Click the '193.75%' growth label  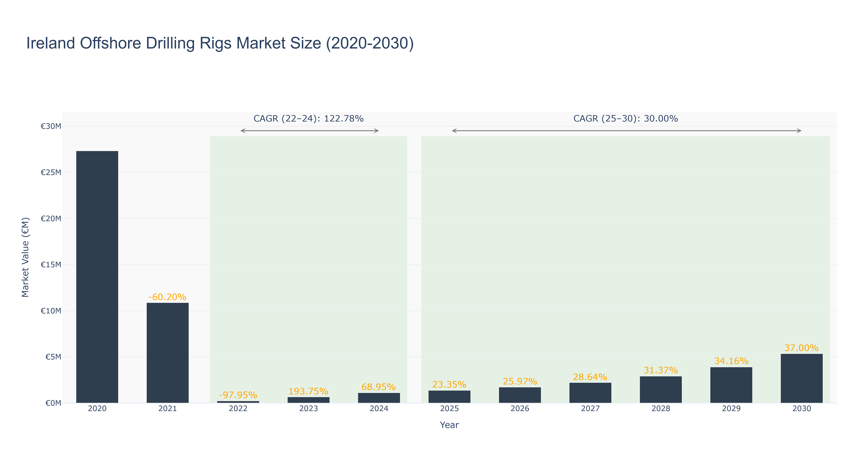[308, 391]
